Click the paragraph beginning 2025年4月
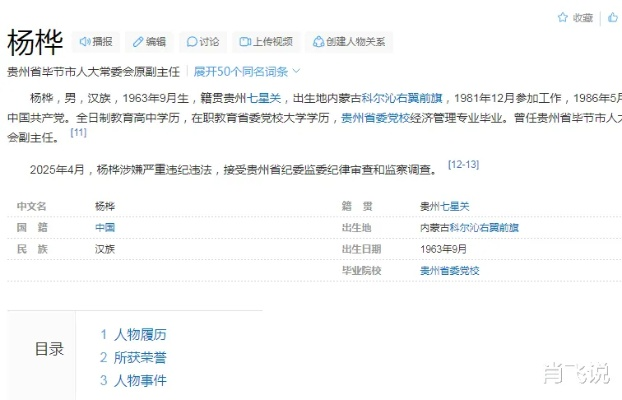 pos(234,170)
